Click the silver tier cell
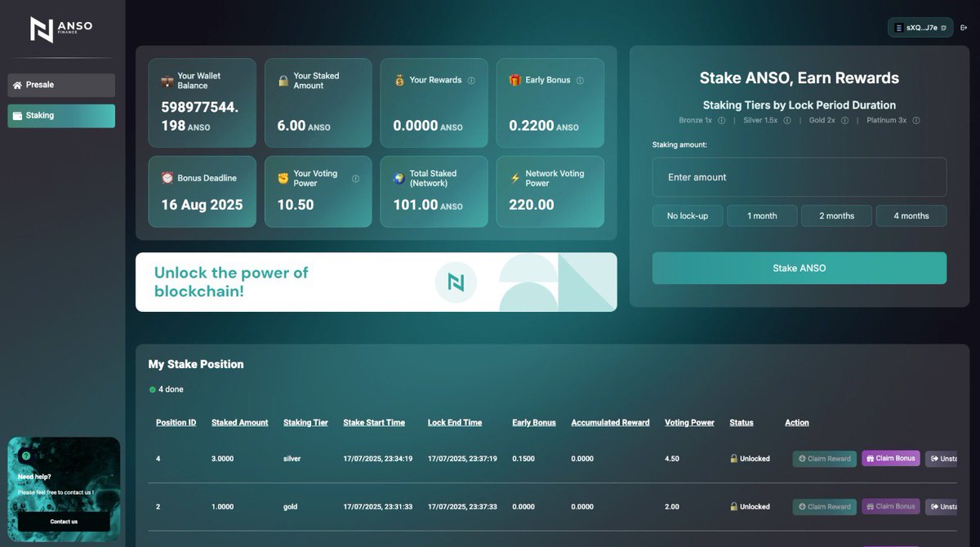980x547 pixels. tap(292, 459)
